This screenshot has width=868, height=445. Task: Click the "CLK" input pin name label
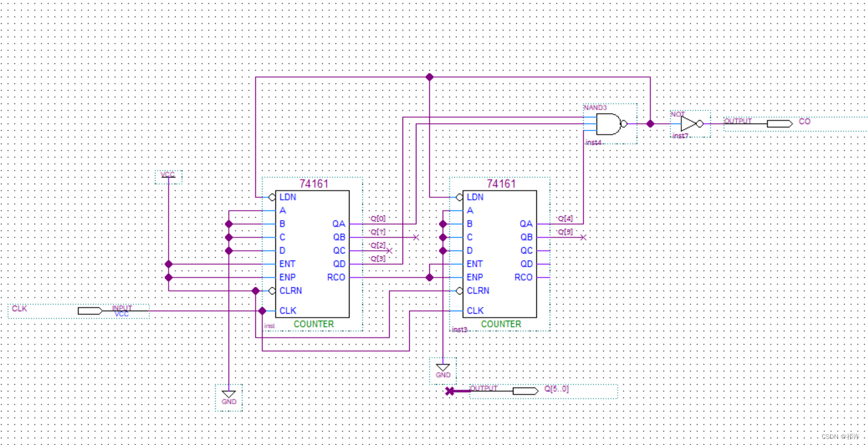tap(20, 308)
